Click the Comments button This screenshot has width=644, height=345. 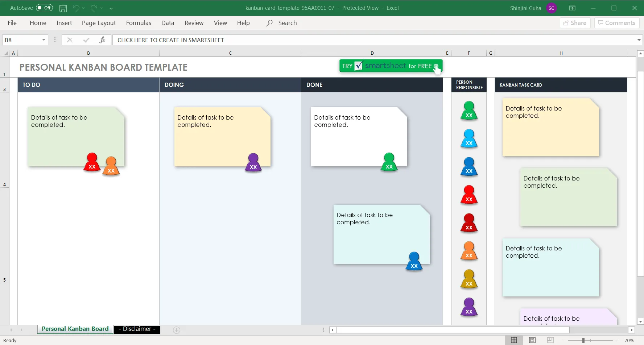pos(616,23)
